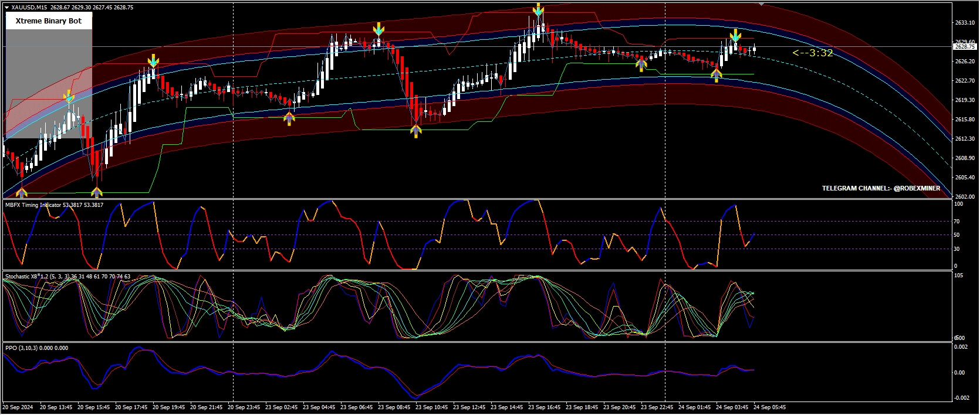Click the 2633.10 price scale value
The image size is (980, 415).
[965, 22]
